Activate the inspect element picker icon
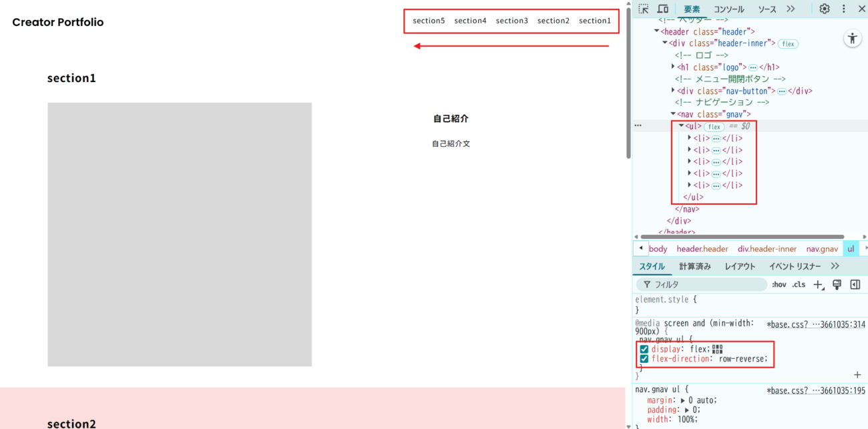The width and height of the screenshot is (868, 429). tap(644, 9)
